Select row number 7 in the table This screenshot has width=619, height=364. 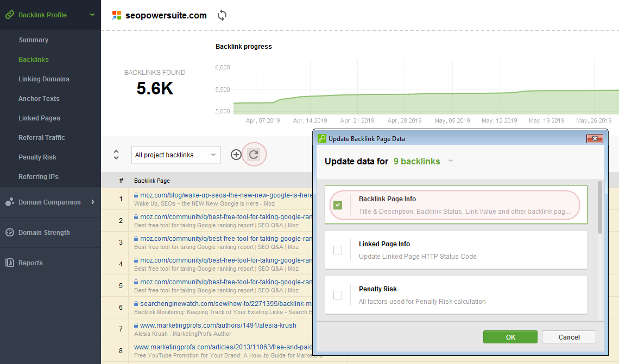[x=121, y=329]
